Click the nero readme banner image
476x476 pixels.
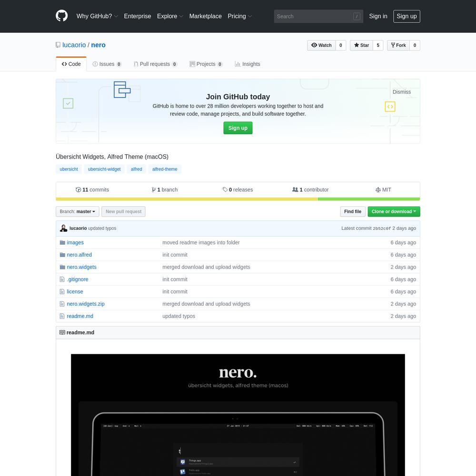pyautogui.click(x=238, y=415)
